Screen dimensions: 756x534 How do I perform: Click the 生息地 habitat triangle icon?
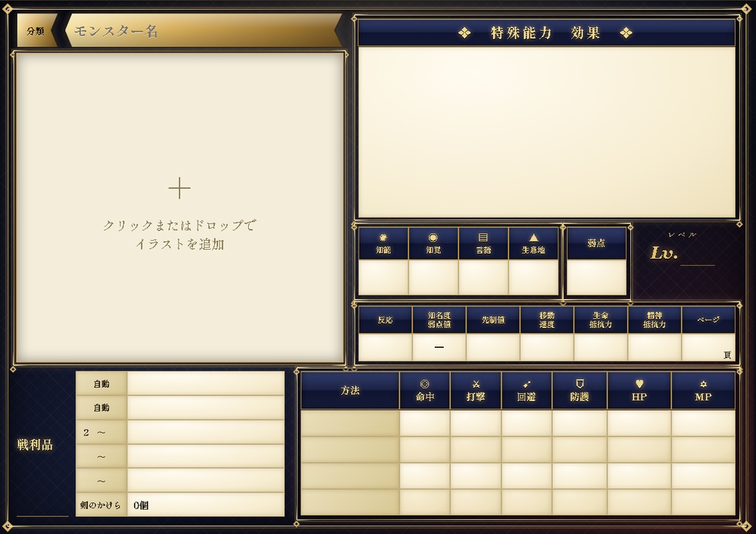(533, 237)
